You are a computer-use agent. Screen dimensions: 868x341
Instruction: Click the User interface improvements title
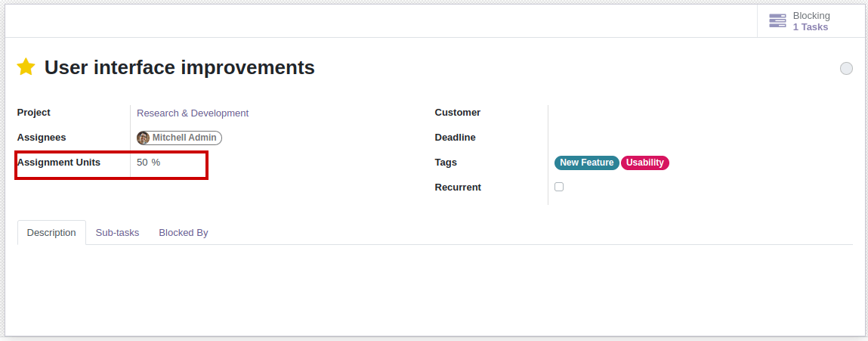(179, 67)
